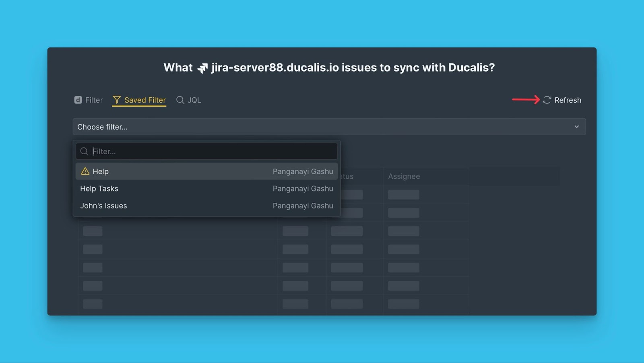Pick the John's Issues filter
The width and height of the screenshot is (644, 363).
103,206
